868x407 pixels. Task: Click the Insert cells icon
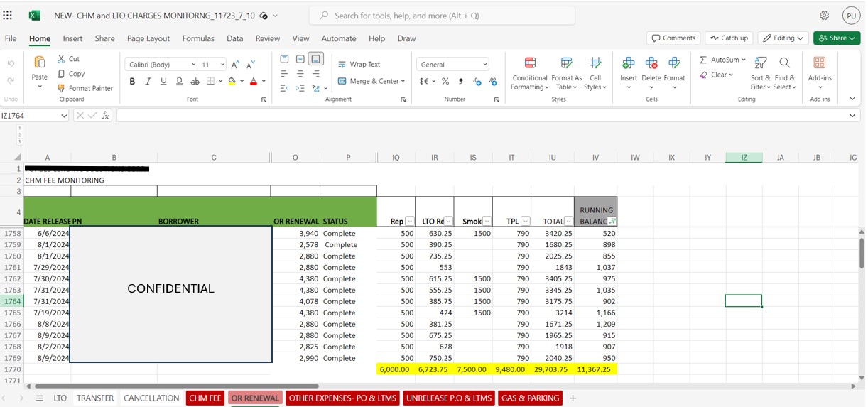coord(629,73)
